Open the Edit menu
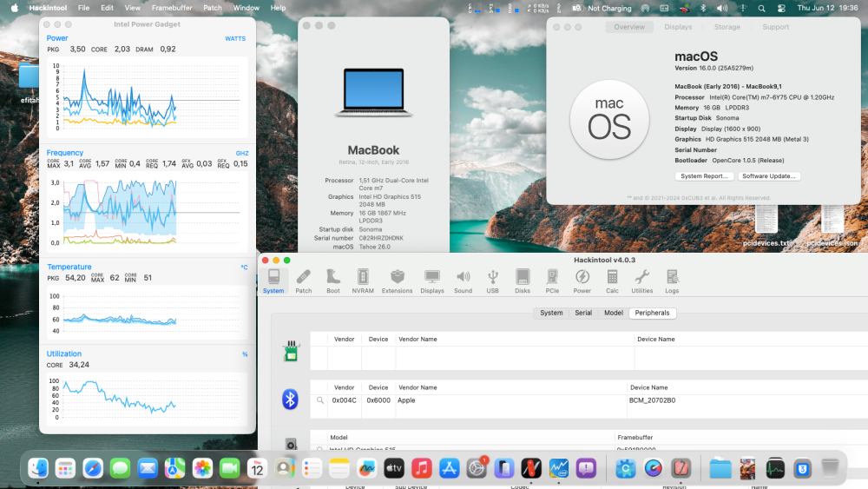 coord(107,8)
